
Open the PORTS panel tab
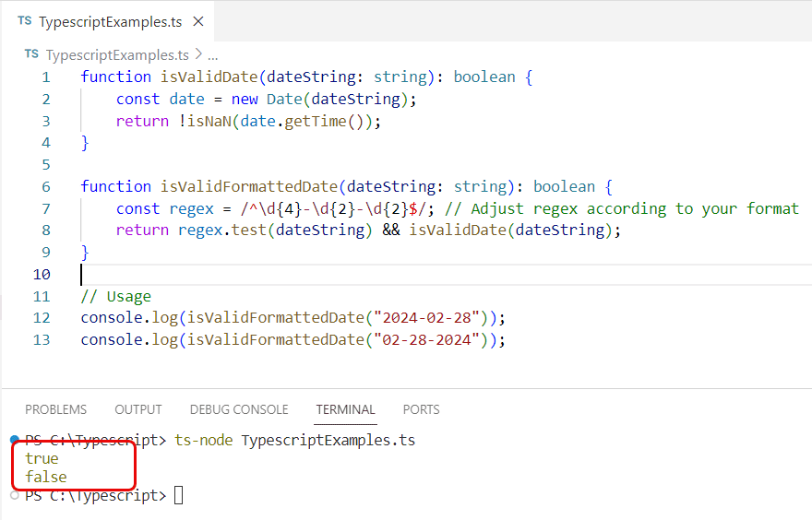[x=421, y=409]
